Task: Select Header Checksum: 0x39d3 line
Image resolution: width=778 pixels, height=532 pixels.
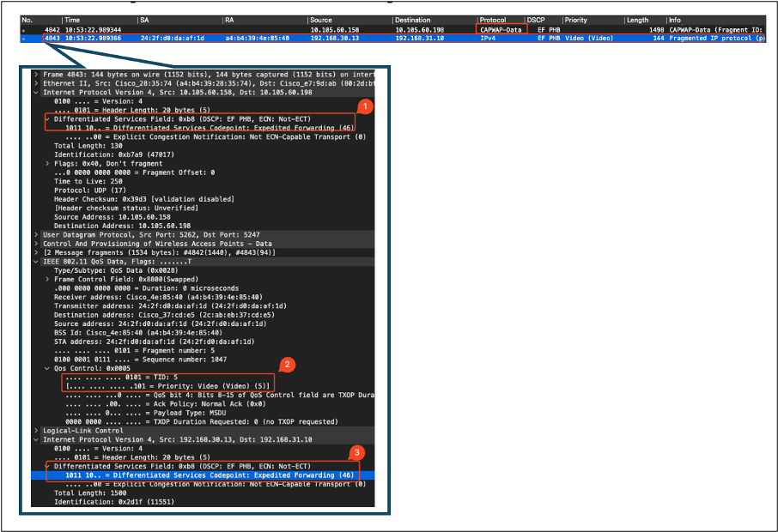Action: tap(144, 199)
